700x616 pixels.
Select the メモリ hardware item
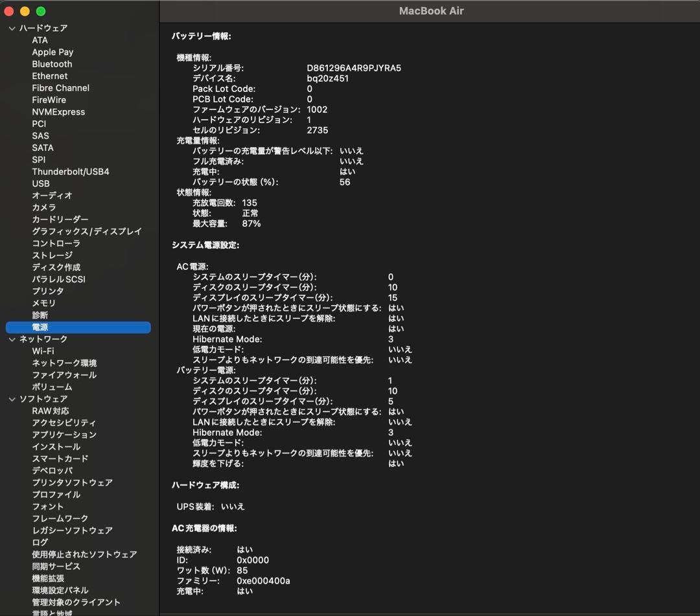click(43, 303)
